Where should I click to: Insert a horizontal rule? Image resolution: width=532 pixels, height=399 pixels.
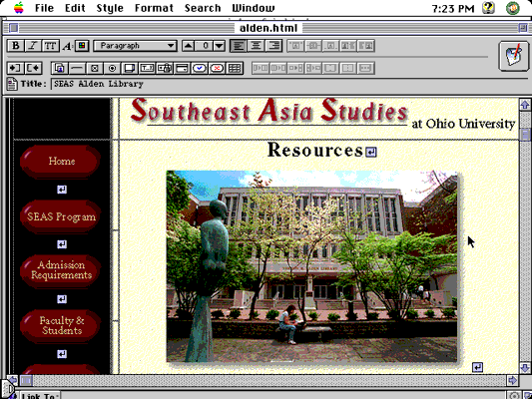point(77,68)
